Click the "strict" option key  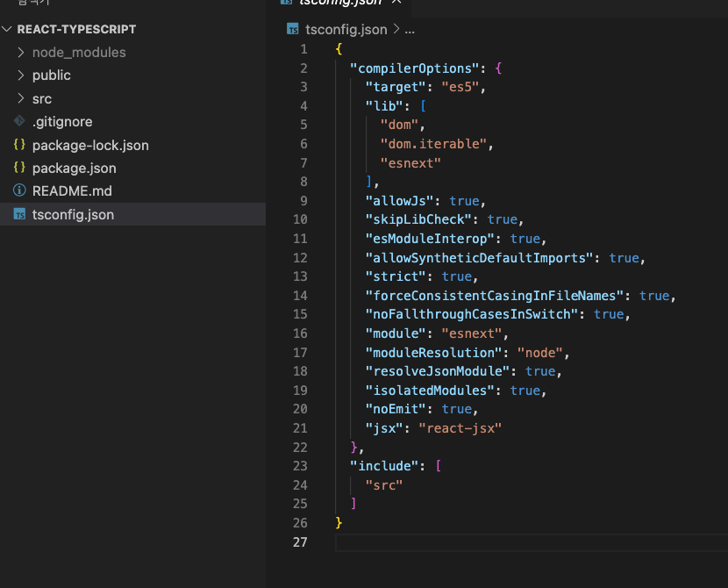[396, 276]
